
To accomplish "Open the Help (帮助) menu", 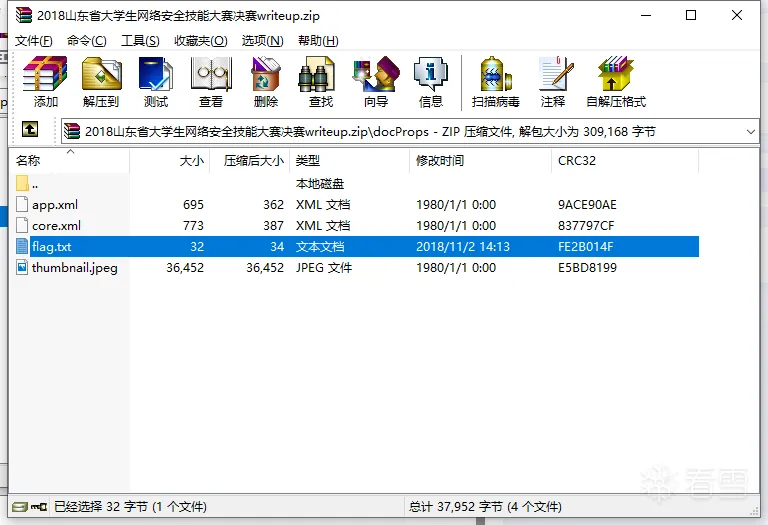I will [318, 41].
